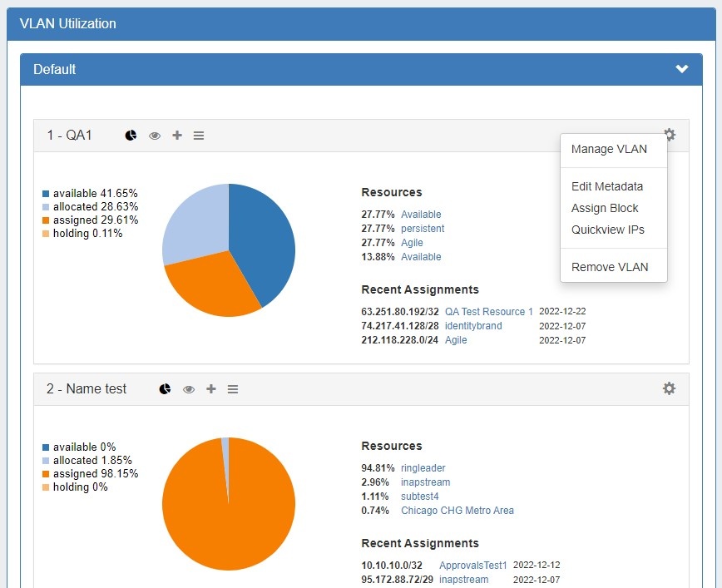Click the plus icon beside QA1
The image size is (722, 588).
tap(177, 136)
